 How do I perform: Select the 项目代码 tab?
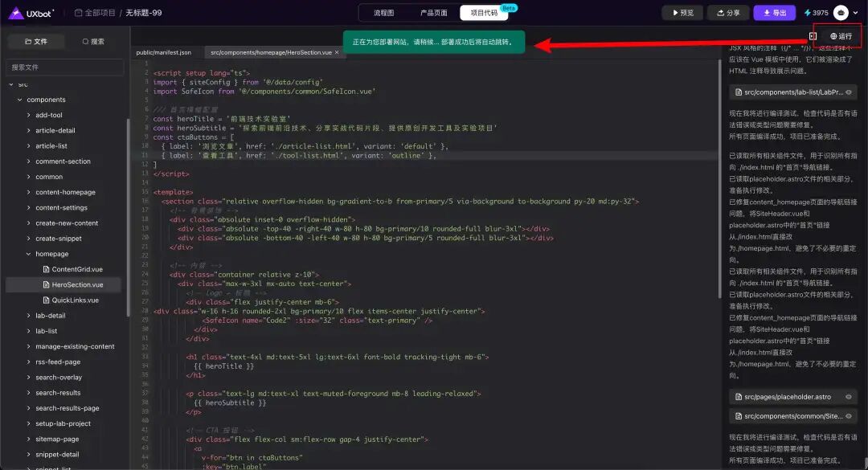coord(483,13)
